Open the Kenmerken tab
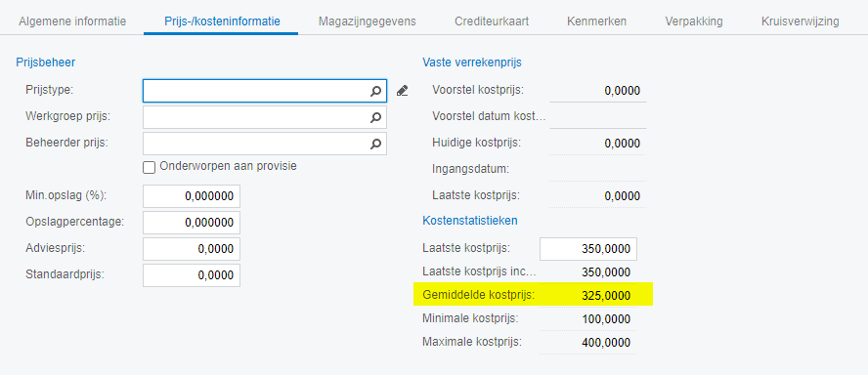Image resolution: width=868 pixels, height=375 pixels. pyautogui.click(x=596, y=21)
